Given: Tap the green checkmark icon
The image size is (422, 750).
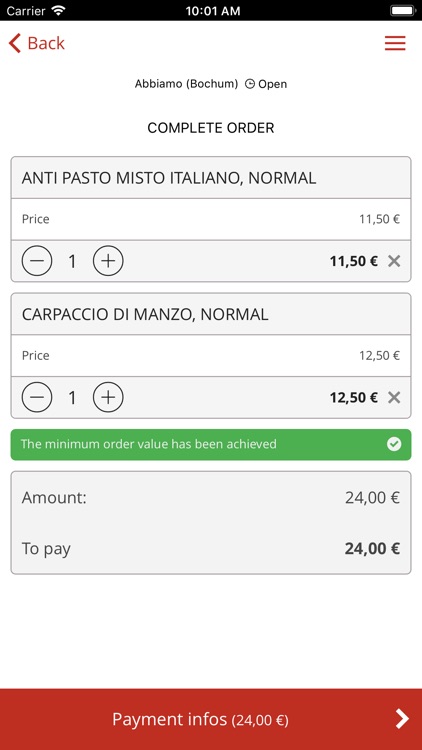Looking at the screenshot, I should tap(394, 444).
